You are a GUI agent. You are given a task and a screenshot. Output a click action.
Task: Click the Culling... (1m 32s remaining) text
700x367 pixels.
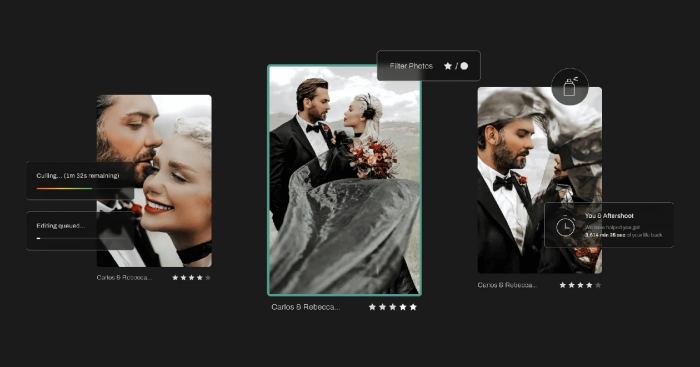[78, 175]
